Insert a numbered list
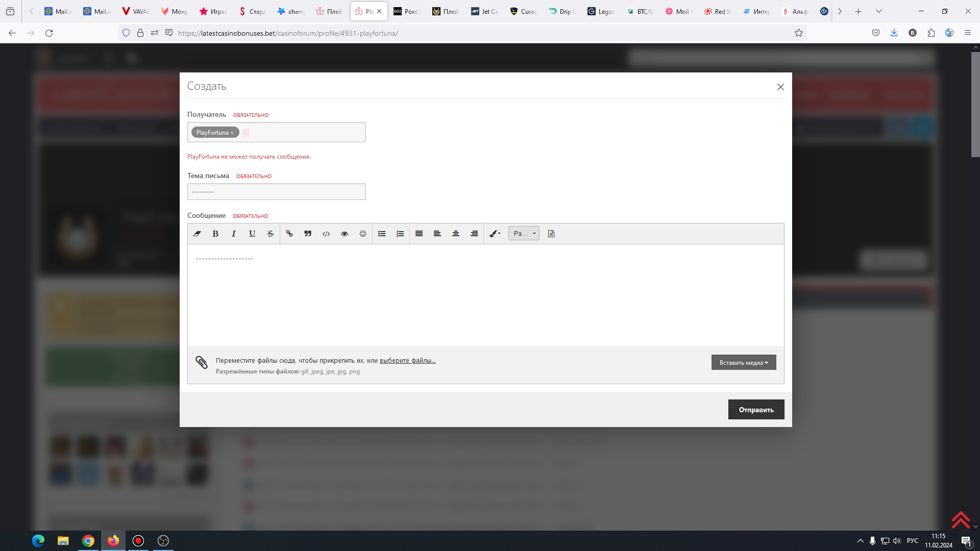Viewport: 980px width, 551px height. pyautogui.click(x=400, y=234)
